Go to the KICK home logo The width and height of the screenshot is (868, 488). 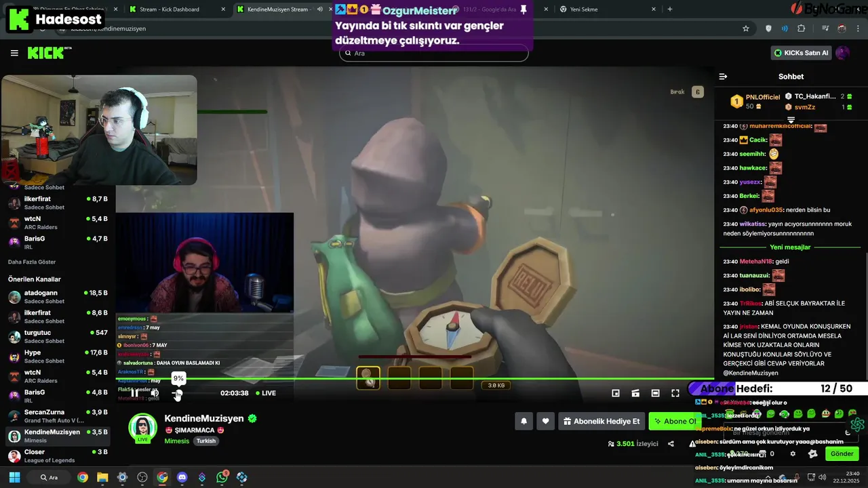click(x=49, y=53)
